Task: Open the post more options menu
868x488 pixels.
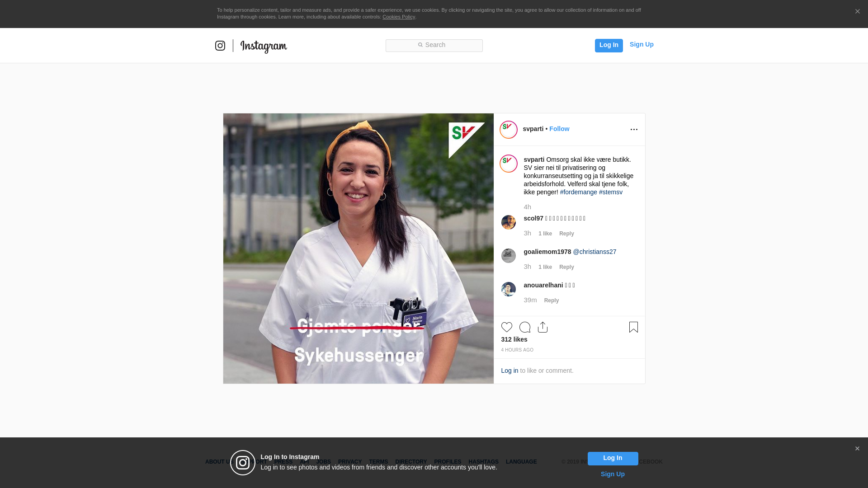Action: (x=634, y=130)
